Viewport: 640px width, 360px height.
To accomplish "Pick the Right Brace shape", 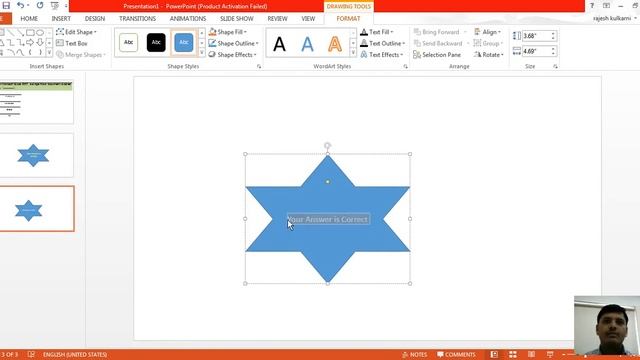I will click(40, 52).
